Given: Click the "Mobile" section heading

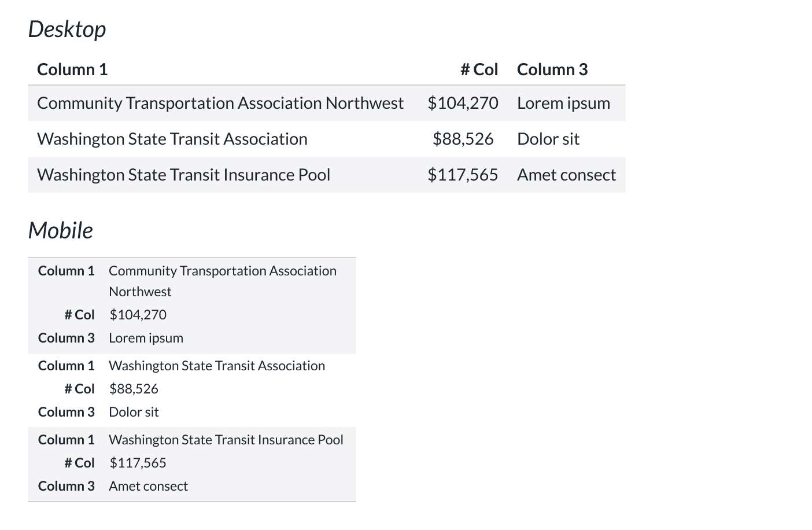Looking at the screenshot, I should pyautogui.click(x=61, y=230).
